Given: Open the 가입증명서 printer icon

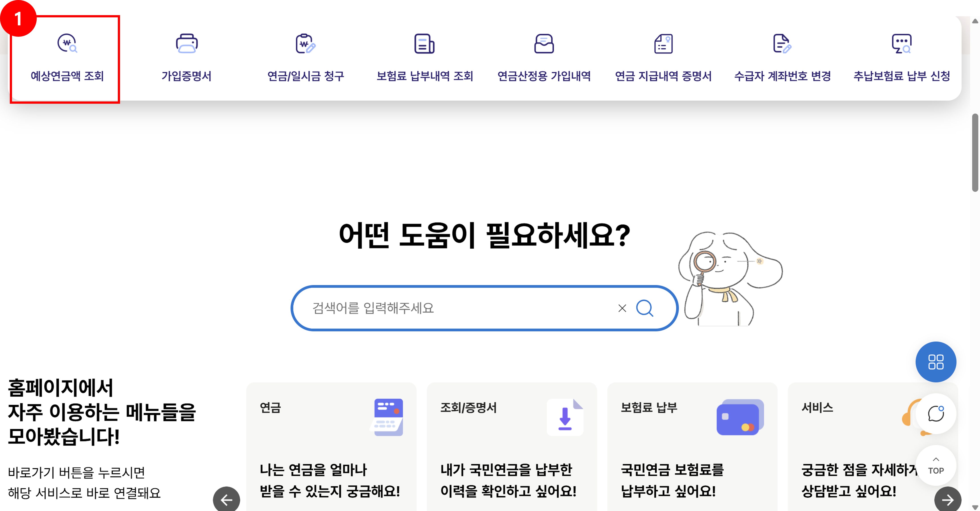Looking at the screenshot, I should click(186, 44).
